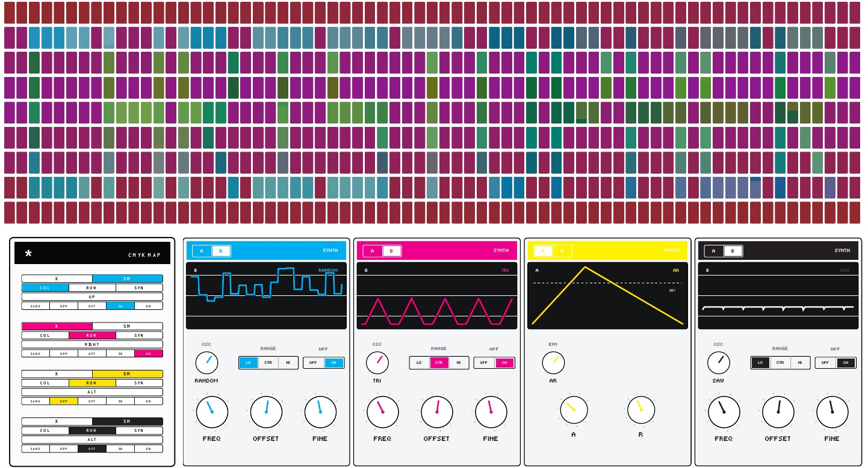Click the black synth FREQ knob
The height and width of the screenshot is (468, 868).
(724, 412)
